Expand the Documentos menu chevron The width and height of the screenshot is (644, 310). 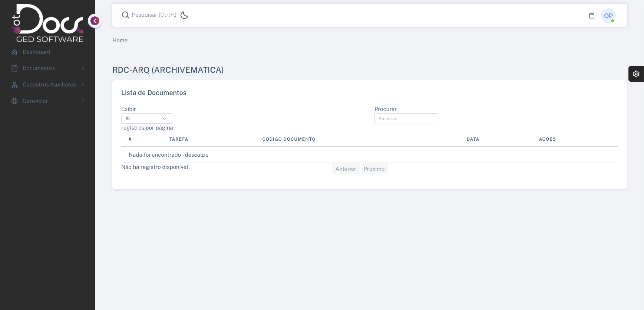(x=83, y=68)
